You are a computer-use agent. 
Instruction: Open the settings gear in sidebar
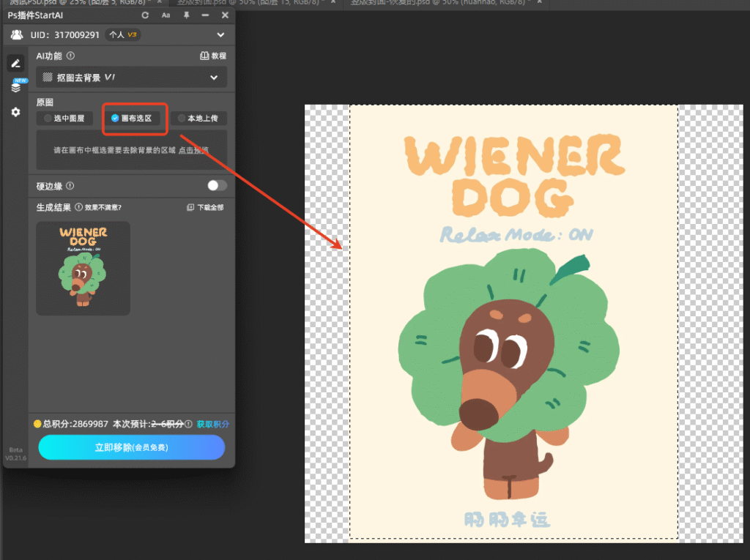[15, 113]
